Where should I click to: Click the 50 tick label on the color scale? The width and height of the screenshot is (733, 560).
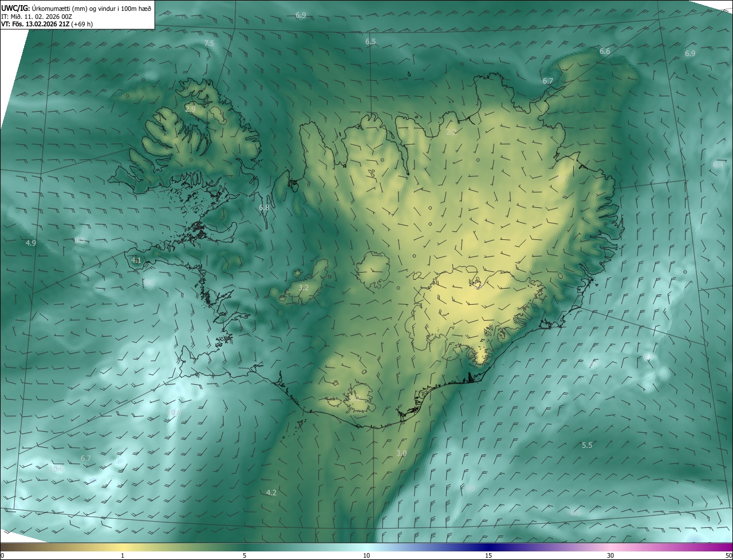728,556
